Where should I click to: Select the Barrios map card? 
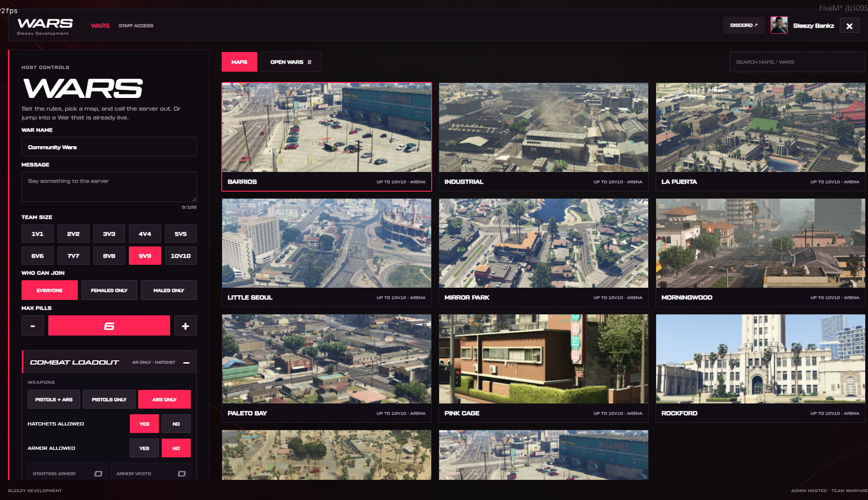pos(327,137)
